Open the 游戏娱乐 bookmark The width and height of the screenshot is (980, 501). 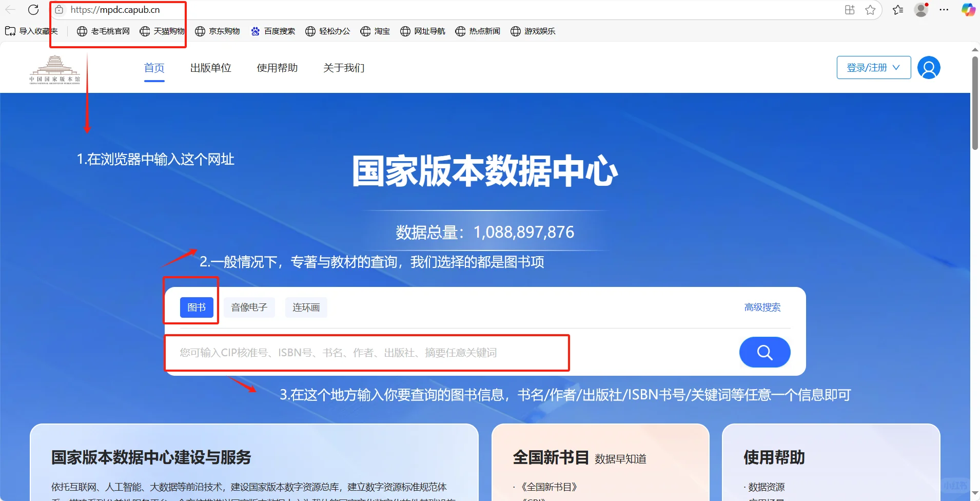tap(533, 31)
